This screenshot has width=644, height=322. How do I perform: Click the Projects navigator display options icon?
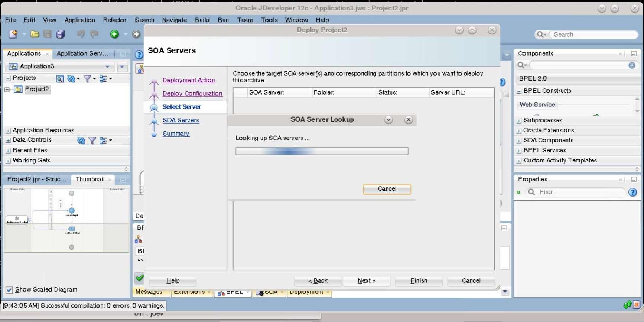pos(103,79)
